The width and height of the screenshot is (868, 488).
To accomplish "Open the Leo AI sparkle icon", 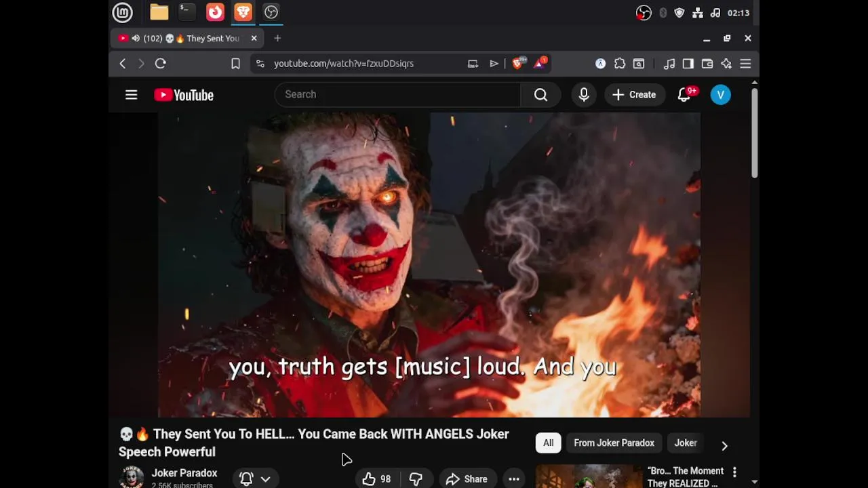I will 726,64.
